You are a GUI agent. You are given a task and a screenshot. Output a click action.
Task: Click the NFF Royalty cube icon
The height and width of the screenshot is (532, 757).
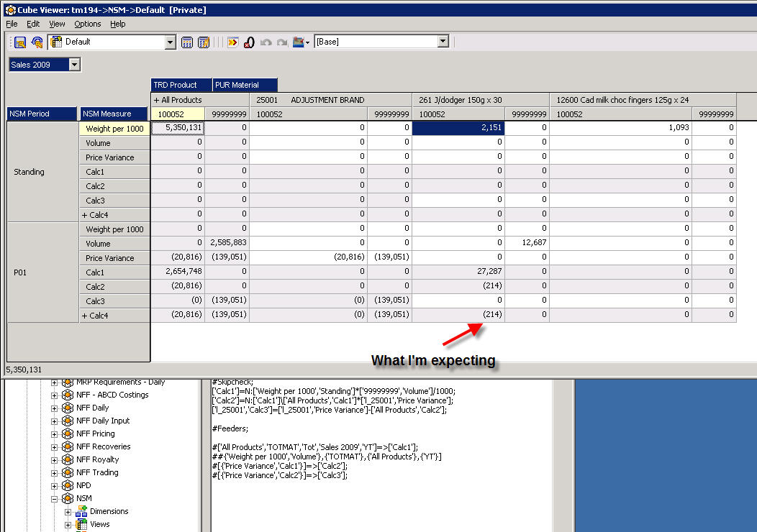click(68, 460)
